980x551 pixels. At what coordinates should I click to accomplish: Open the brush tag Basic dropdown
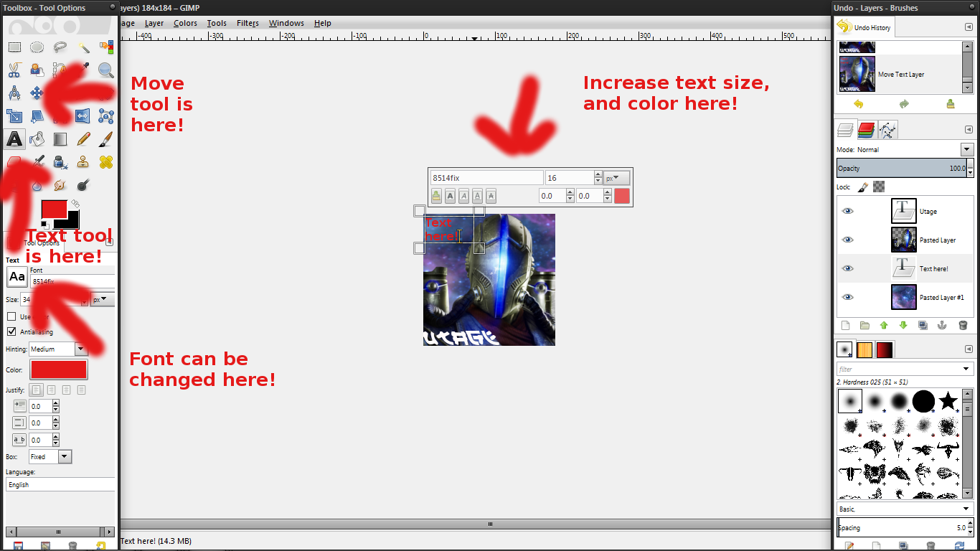[905, 509]
